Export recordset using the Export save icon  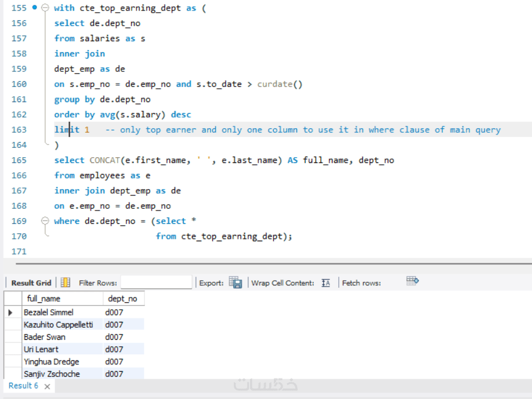point(235,282)
